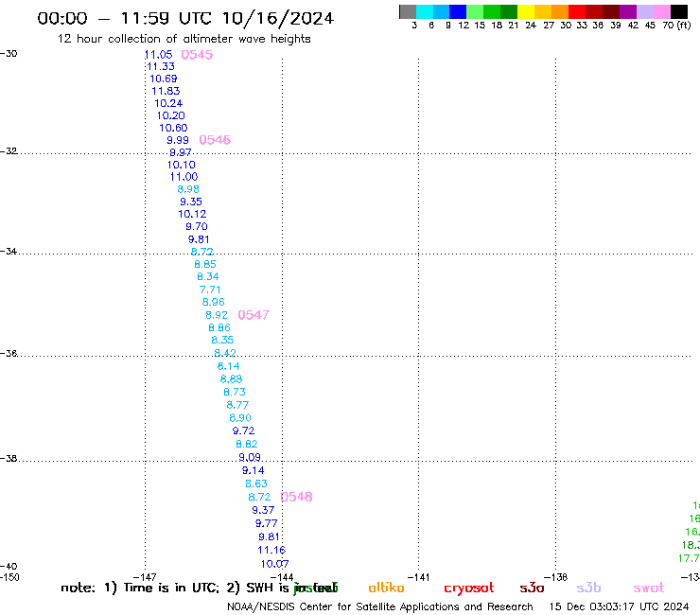Screen dimensions: 700x615
Task: Select the 10.20 value
Action: 170,115
